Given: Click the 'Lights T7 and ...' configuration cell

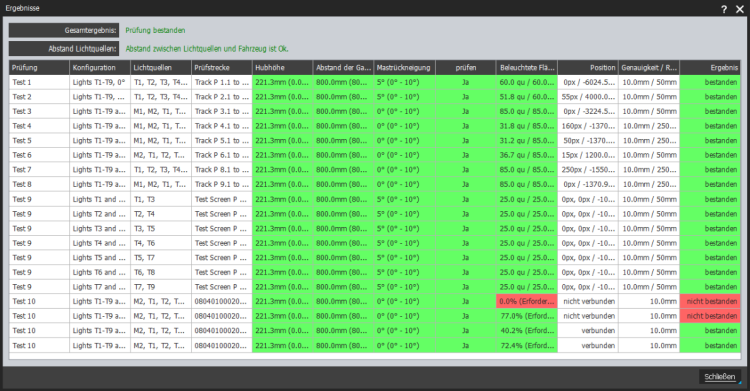Looking at the screenshot, I should click(x=100, y=287).
